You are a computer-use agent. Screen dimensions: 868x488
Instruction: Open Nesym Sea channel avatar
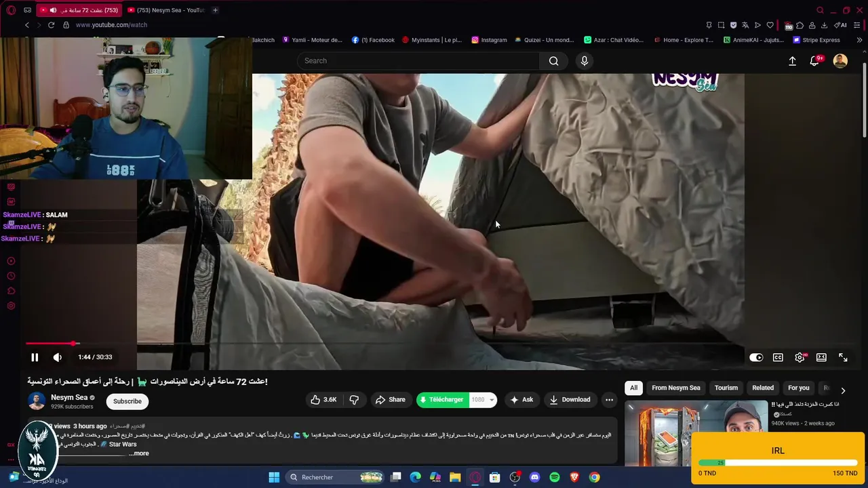tap(37, 401)
